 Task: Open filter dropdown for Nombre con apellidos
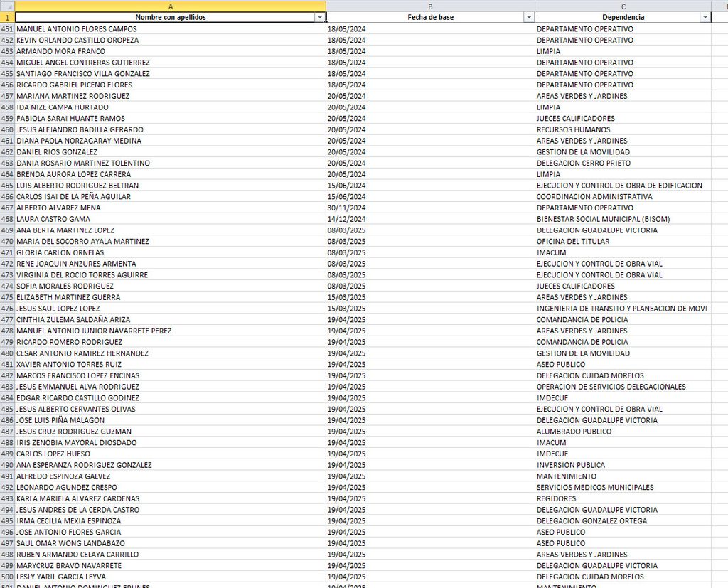click(319, 17)
